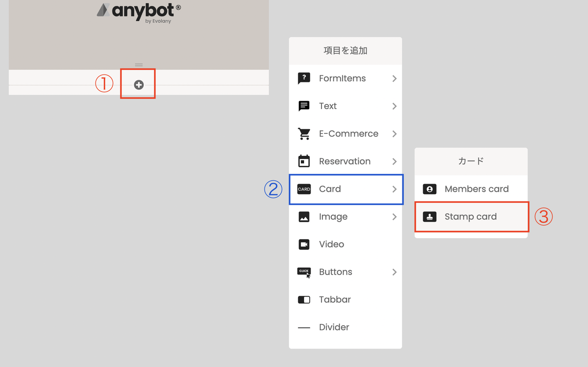Viewport: 588px width, 367px height.
Task: Click the plus add-item icon
Action: (x=139, y=85)
